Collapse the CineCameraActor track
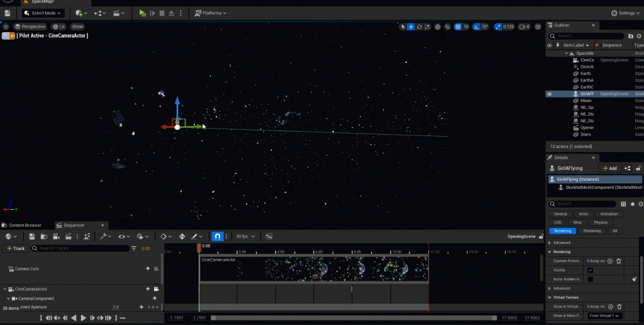Screen dimensions: 644x325 [4, 288]
